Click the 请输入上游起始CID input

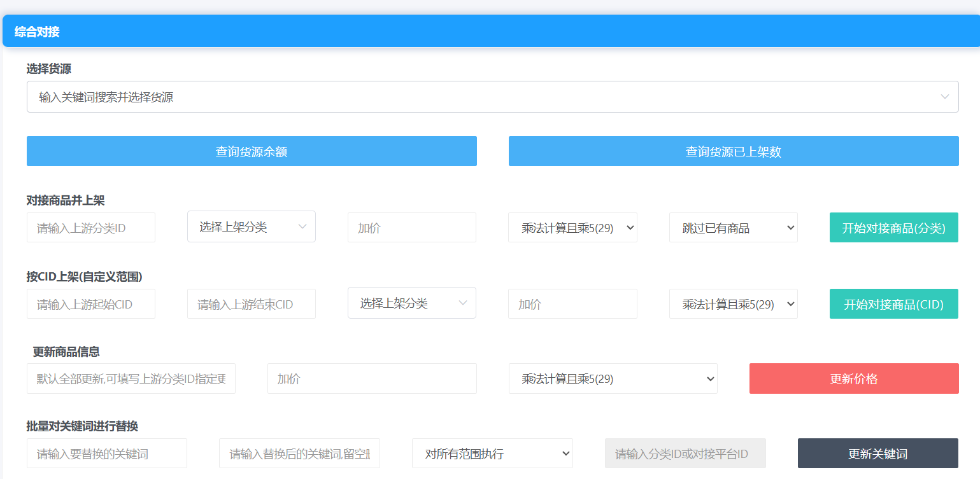point(91,304)
